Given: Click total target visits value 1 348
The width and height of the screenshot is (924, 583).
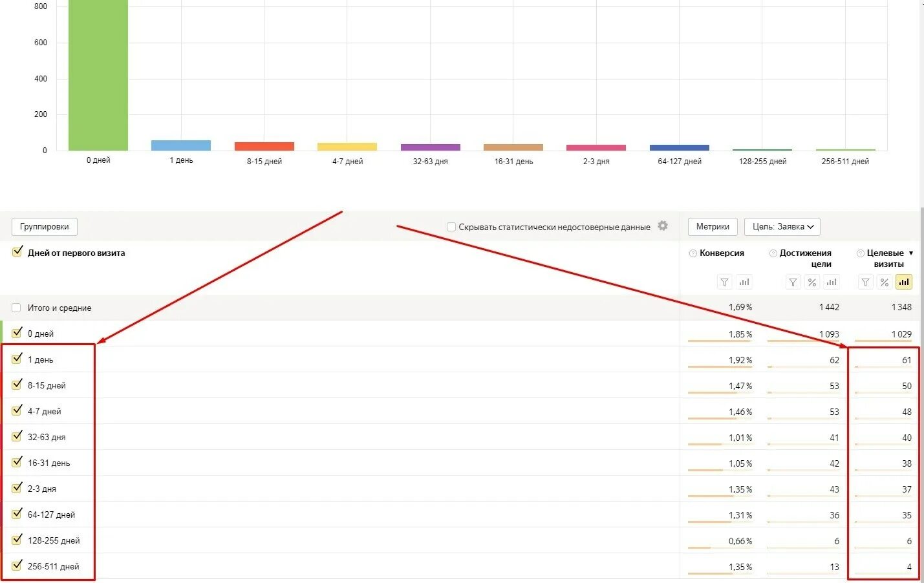Looking at the screenshot, I should tap(901, 307).
